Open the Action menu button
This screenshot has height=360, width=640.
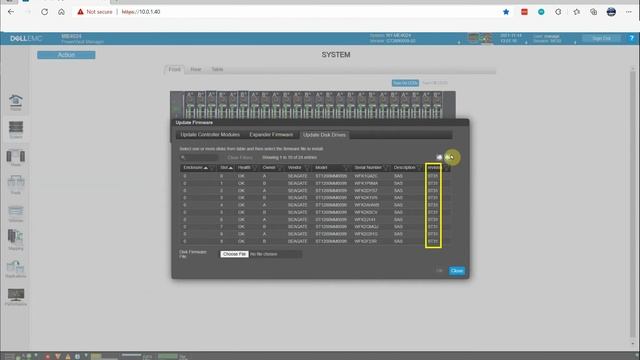66,55
